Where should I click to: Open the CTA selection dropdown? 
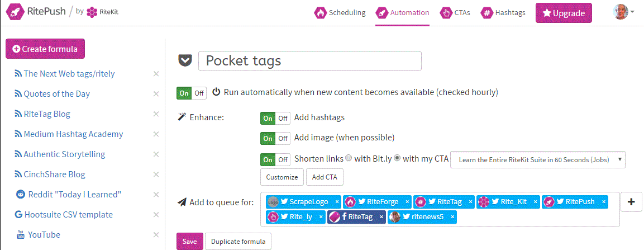[538, 159]
